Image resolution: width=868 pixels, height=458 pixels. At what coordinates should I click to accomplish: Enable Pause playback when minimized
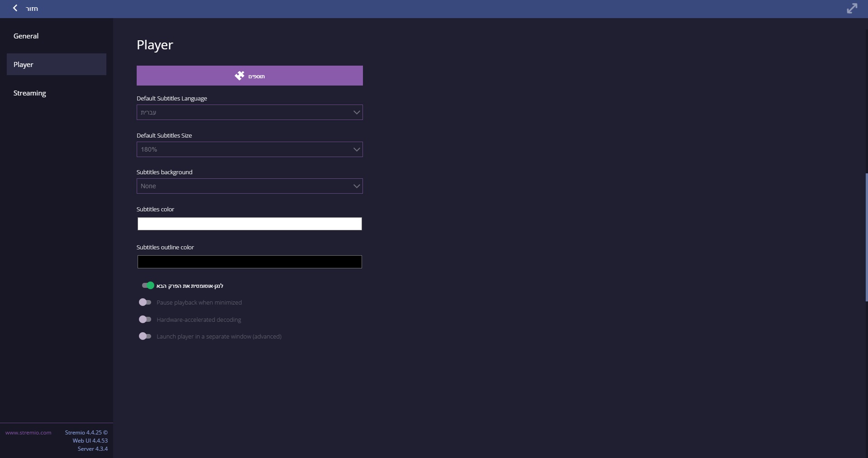[145, 302]
